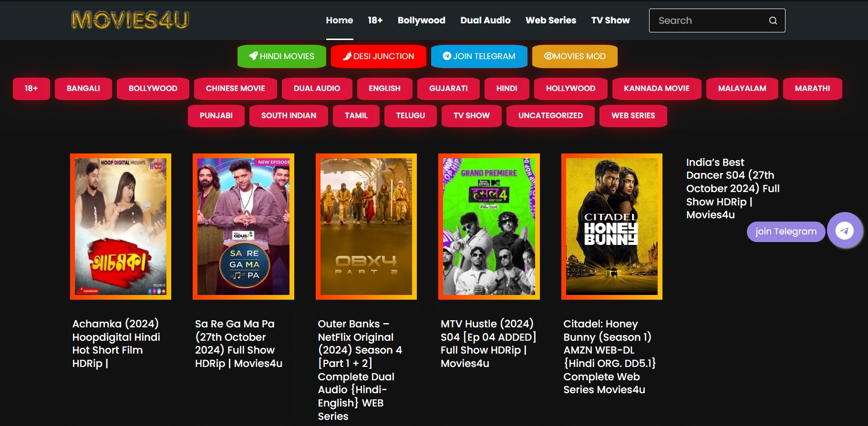
Task: Select the SOUTH INDIAN category tag
Action: click(289, 116)
